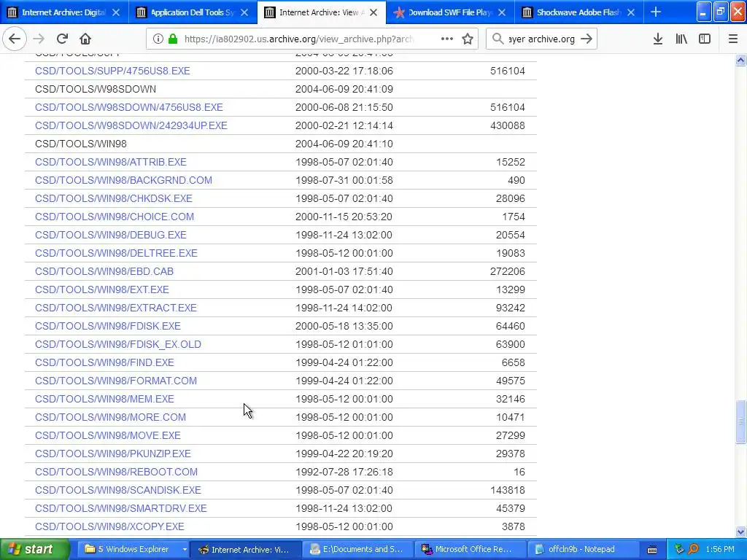Bookmark this page with the star

(x=468, y=39)
